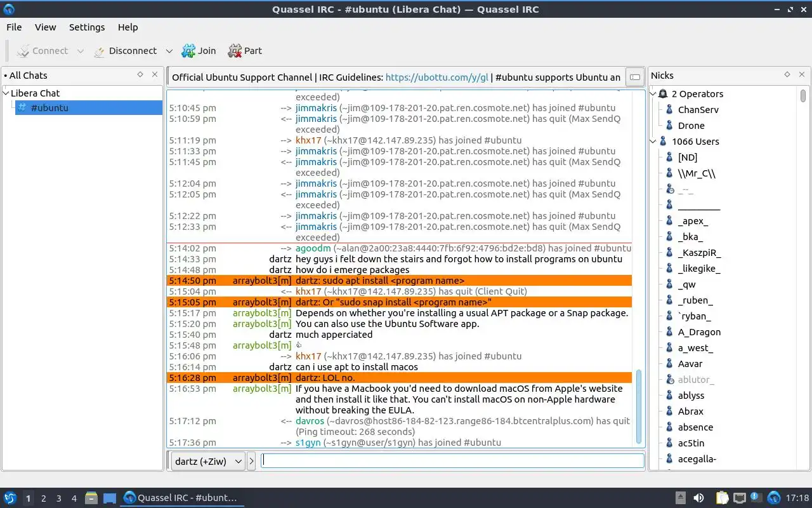Click the user icon beside _qw
This screenshot has width=812, height=508.
pos(669,284)
